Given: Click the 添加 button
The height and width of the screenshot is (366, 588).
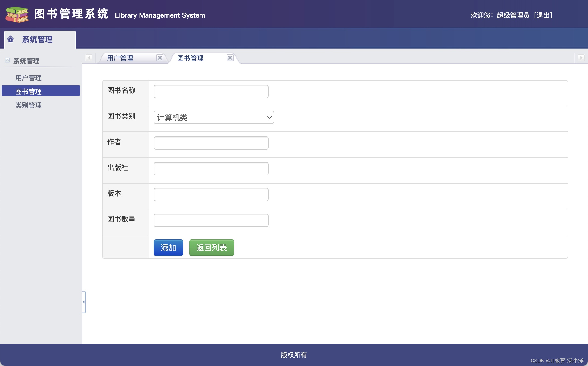Looking at the screenshot, I should tap(168, 248).
